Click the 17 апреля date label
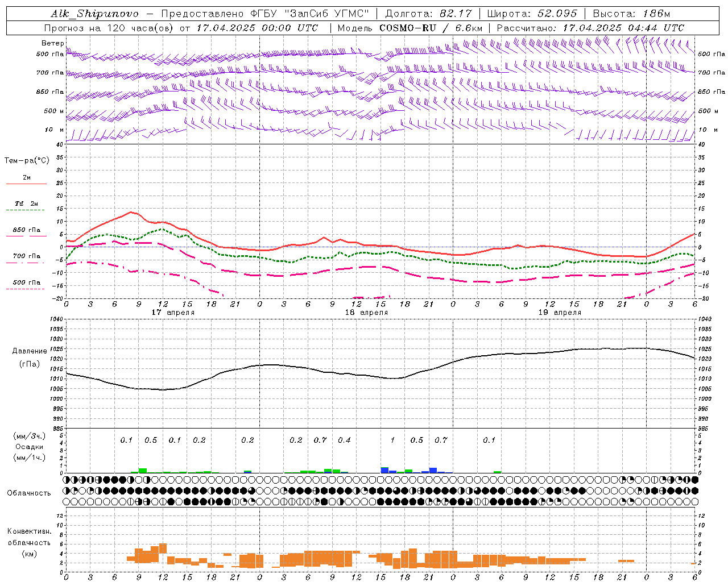 pyautogui.click(x=173, y=313)
